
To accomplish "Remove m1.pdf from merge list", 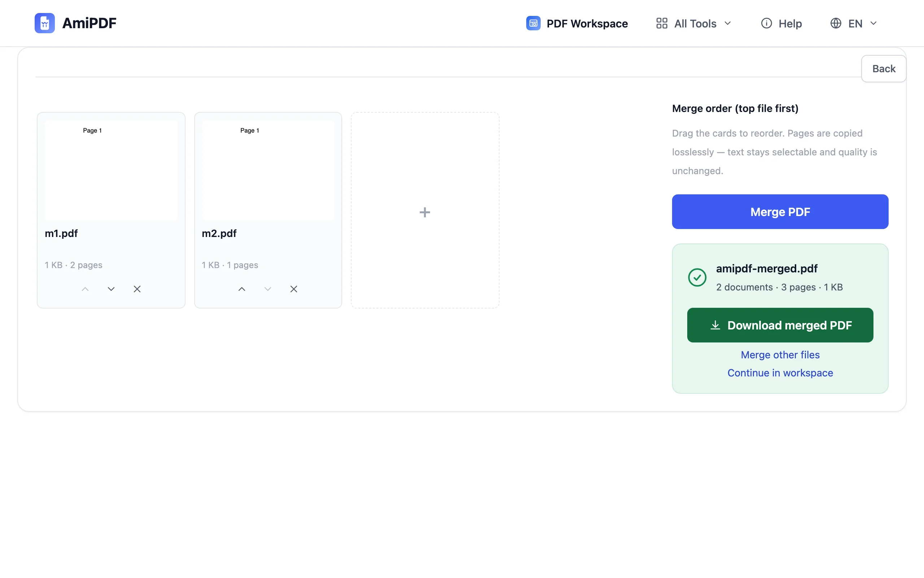I will point(137,289).
